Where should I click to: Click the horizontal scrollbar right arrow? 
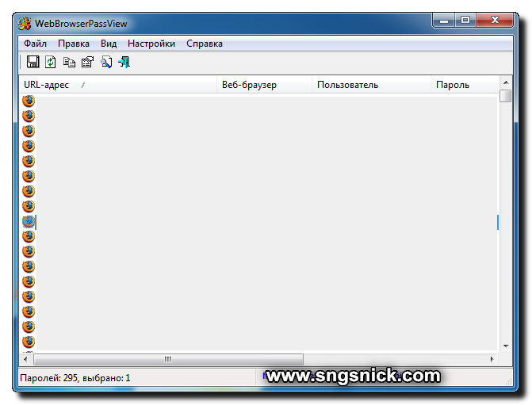(x=492, y=359)
